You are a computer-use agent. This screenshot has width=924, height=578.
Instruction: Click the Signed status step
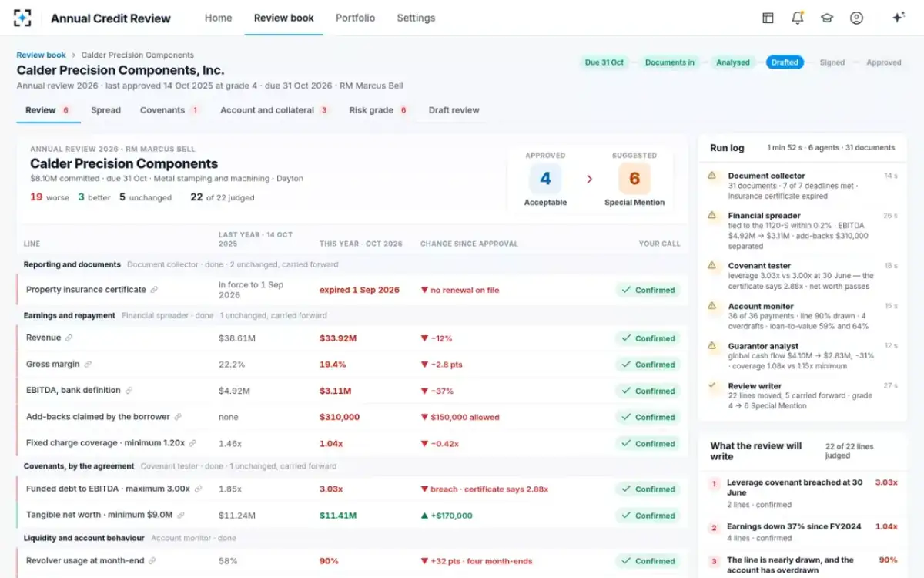[832, 62]
